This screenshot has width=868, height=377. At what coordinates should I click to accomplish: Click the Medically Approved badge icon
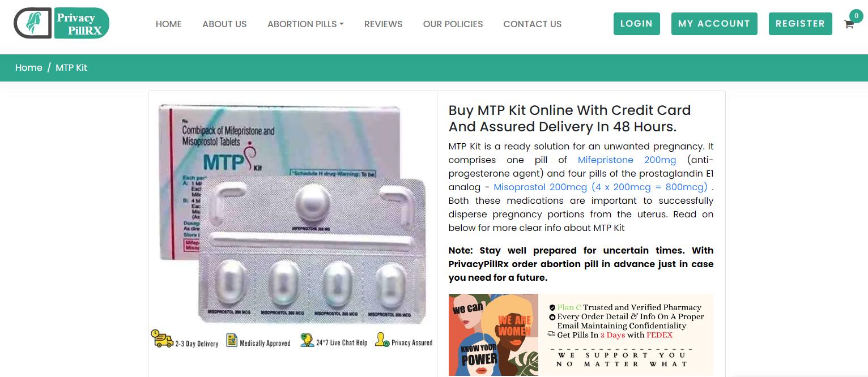click(x=232, y=340)
